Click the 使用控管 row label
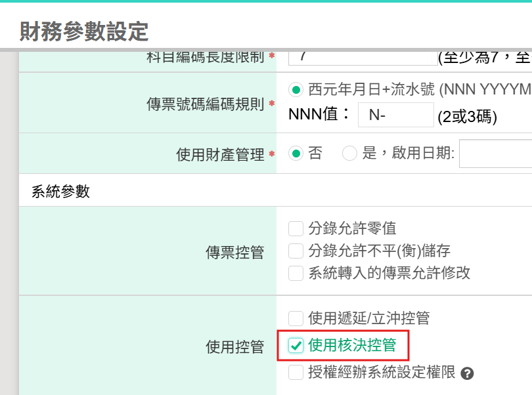The width and height of the screenshot is (532, 395). coord(234,346)
